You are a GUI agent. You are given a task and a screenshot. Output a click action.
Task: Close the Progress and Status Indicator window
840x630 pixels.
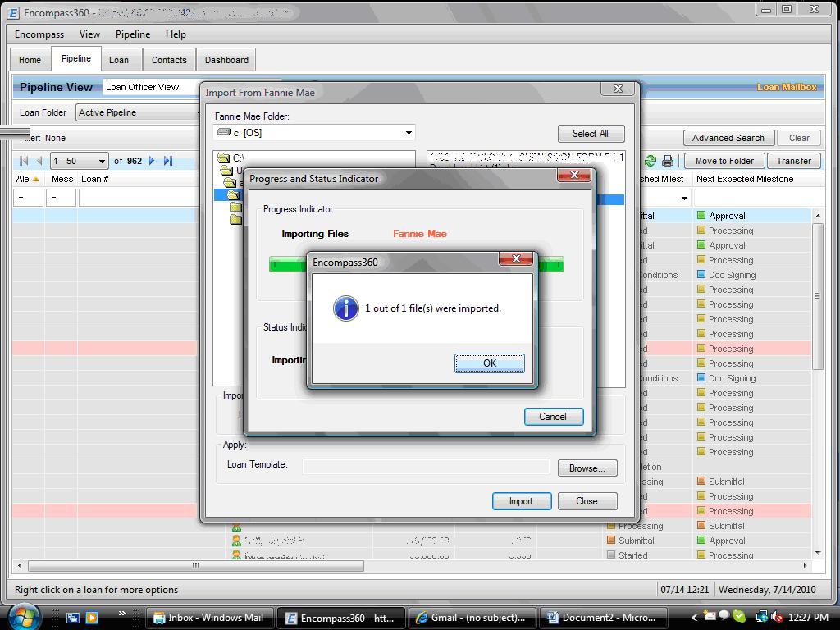pyautogui.click(x=574, y=176)
